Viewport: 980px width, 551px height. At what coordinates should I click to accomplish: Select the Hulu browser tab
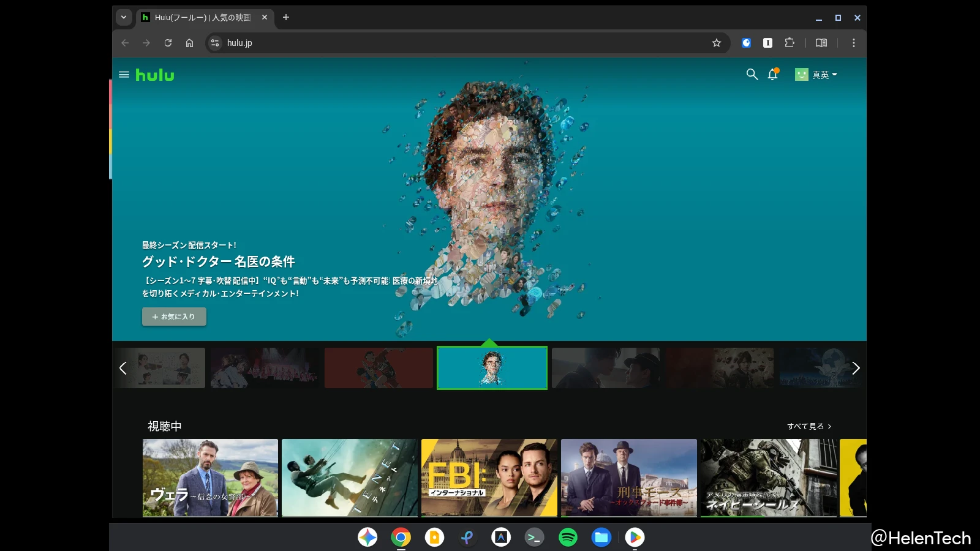[x=202, y=18]
